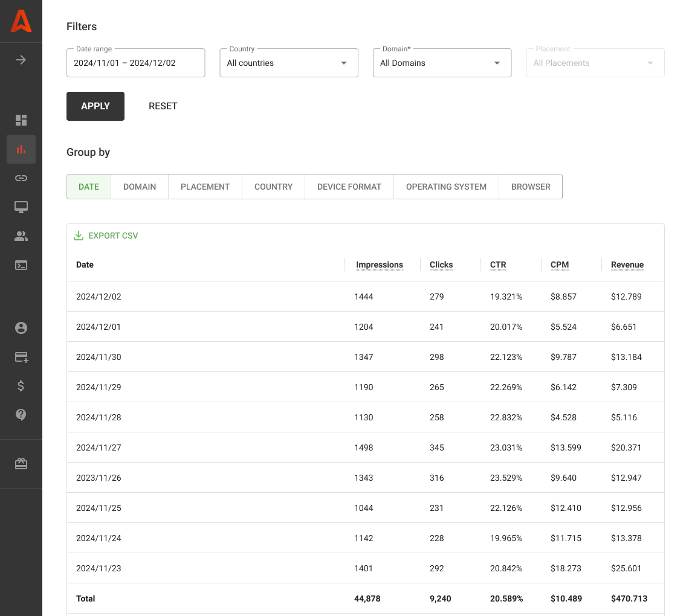Group by DATE tab

89,187
